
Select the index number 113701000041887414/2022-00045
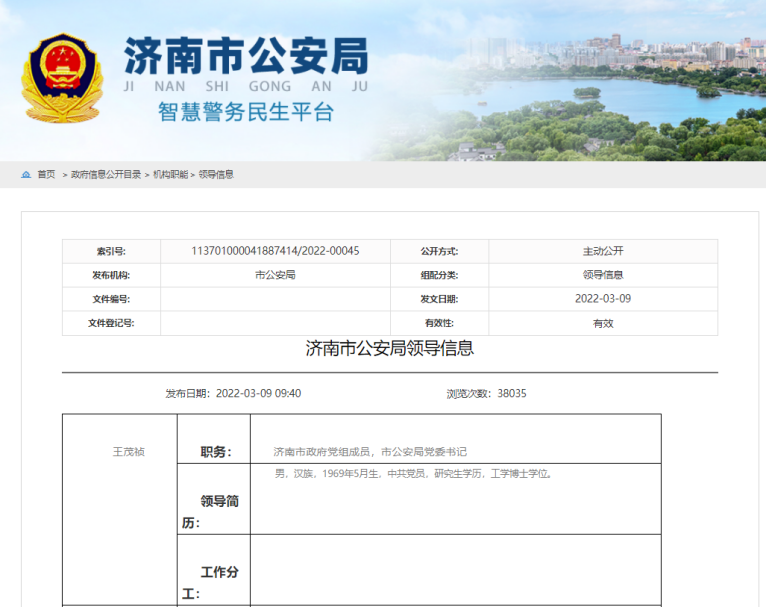[x=275, y=251]
